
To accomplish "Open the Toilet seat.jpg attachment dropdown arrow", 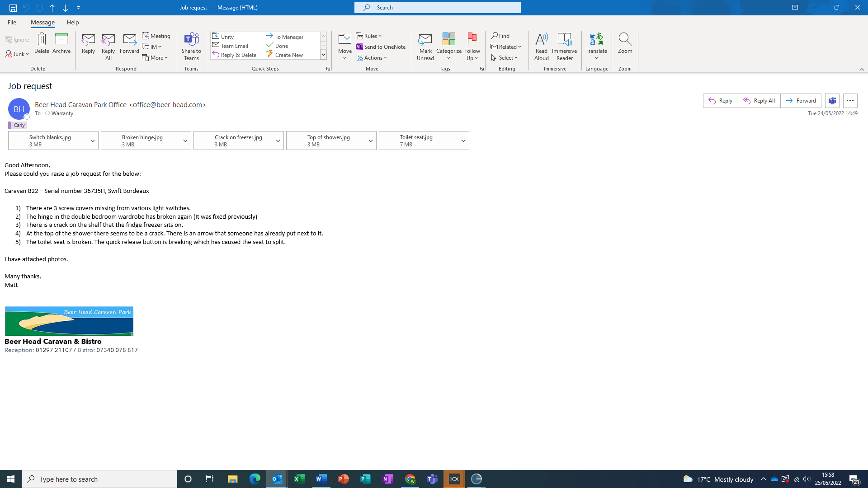I will [463, 141].
